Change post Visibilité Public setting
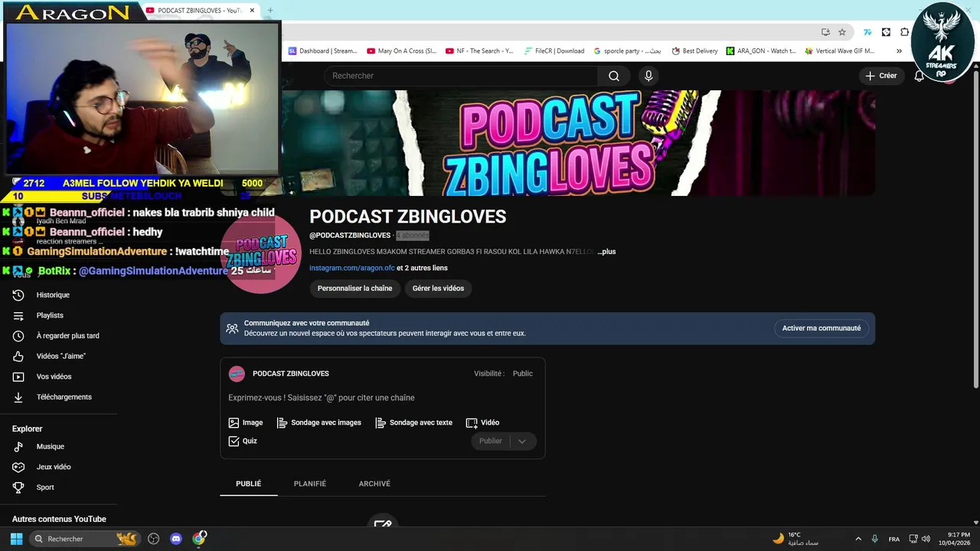 click(523, 373)
